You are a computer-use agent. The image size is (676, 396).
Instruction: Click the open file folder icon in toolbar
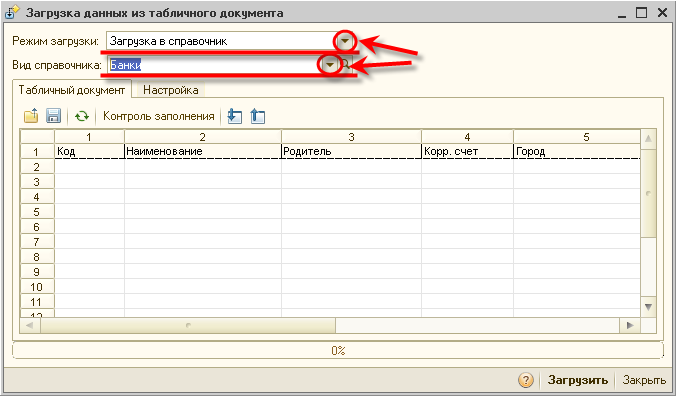[31, 116]
